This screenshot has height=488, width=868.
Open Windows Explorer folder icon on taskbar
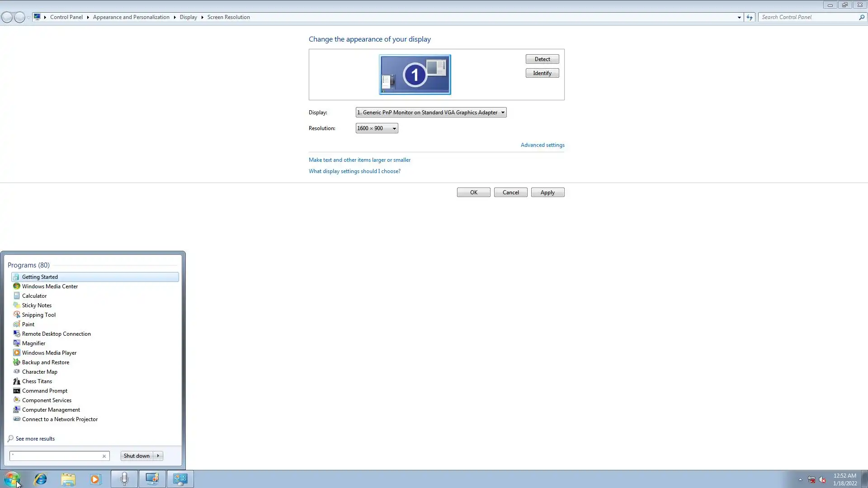click(68, 479)
